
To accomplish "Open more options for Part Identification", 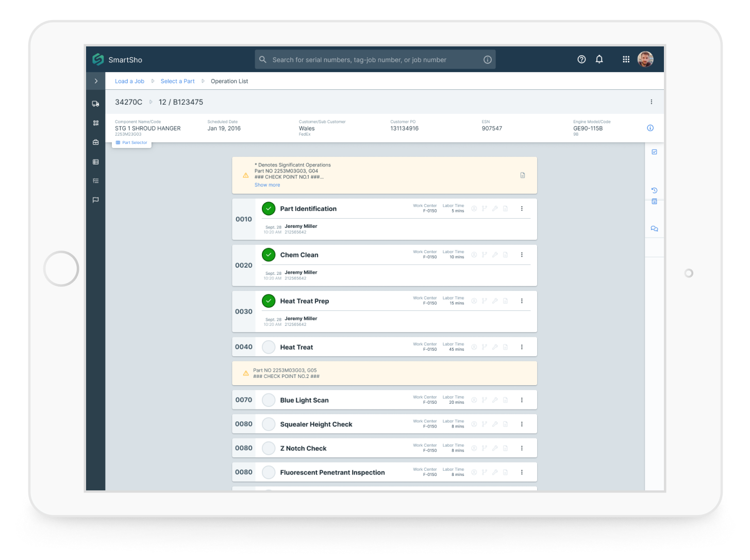I will (x=522, y=209).
